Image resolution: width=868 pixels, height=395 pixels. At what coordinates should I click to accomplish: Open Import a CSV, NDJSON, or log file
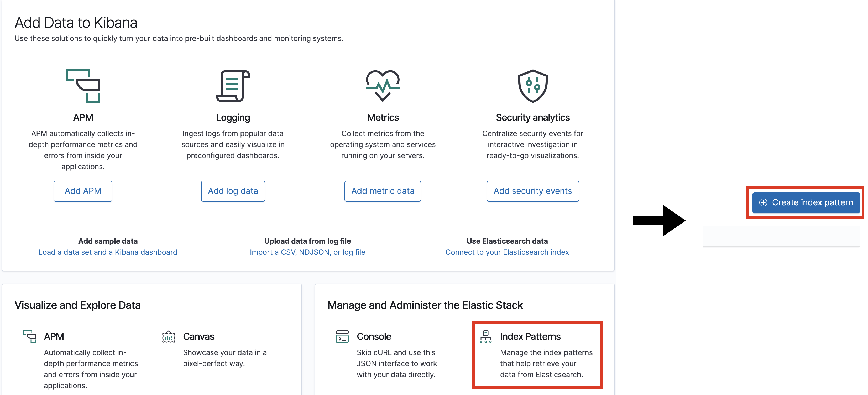[x=307, y=252]
